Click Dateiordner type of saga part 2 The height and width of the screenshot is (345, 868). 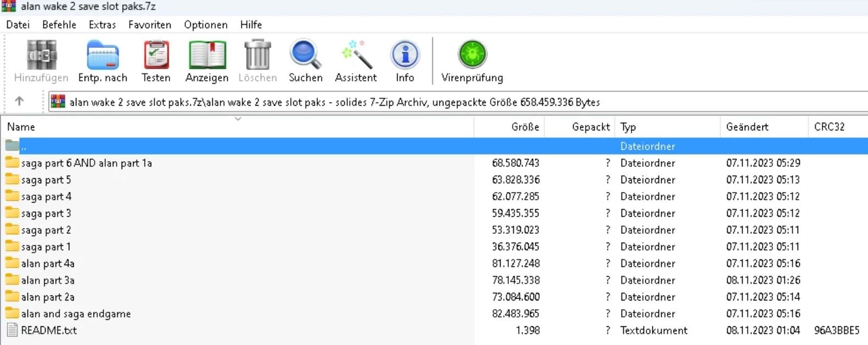[x=647, y=230]
